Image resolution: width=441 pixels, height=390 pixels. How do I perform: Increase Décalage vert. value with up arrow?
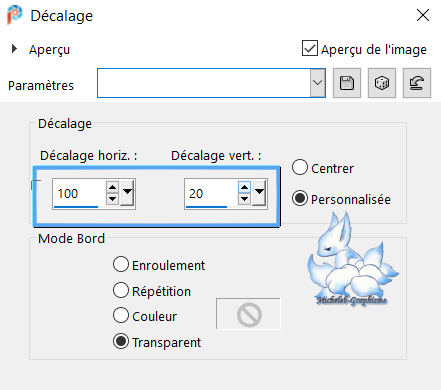245,187
